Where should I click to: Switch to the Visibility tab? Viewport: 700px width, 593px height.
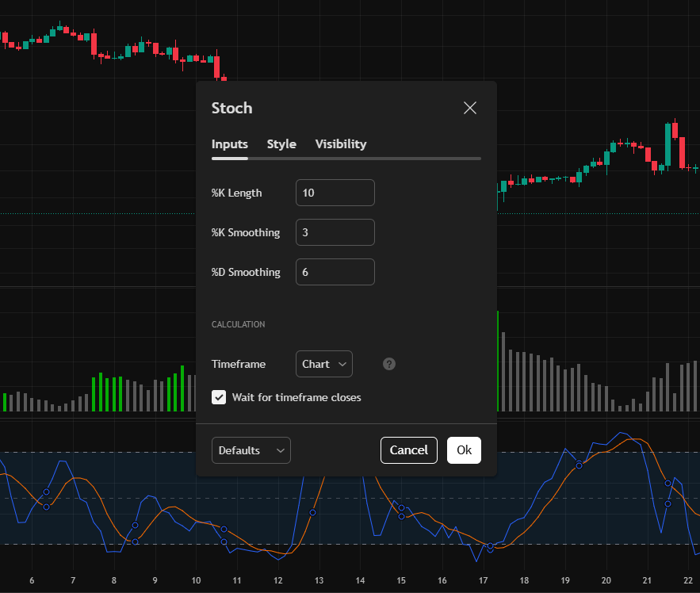[x=341, y=143]
